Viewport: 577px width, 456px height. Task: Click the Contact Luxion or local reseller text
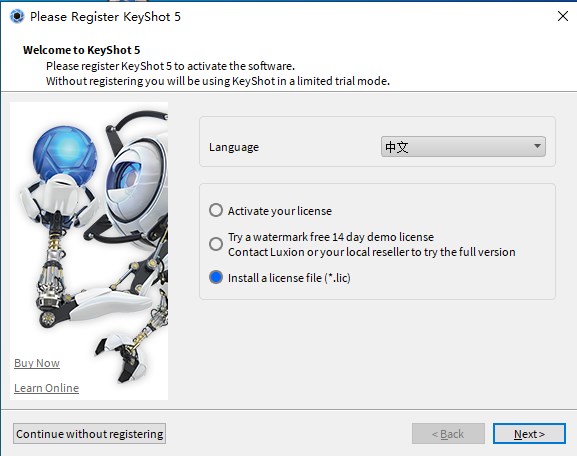pyautogui.click(x=372, y=252)
